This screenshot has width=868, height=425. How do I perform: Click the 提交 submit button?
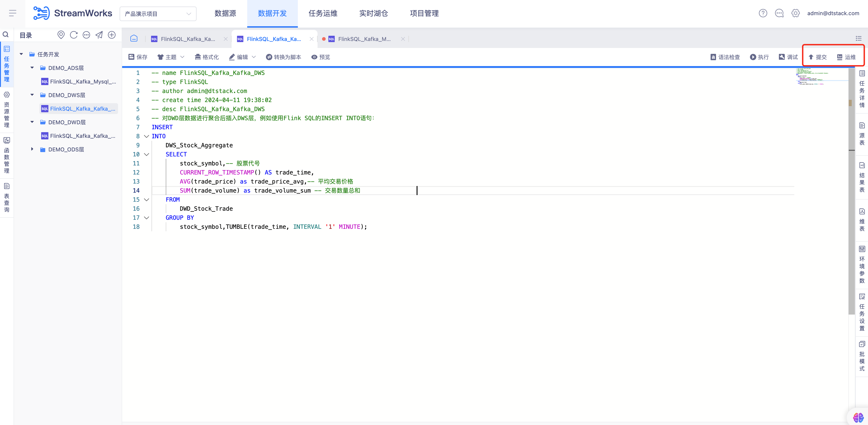point(818,57)
